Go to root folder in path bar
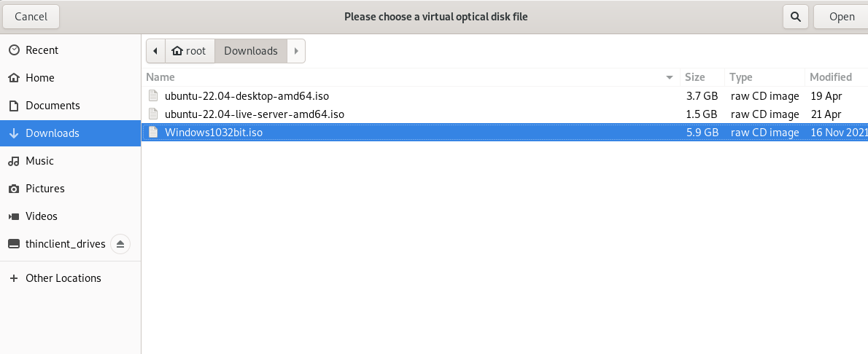 click(190, 51)
